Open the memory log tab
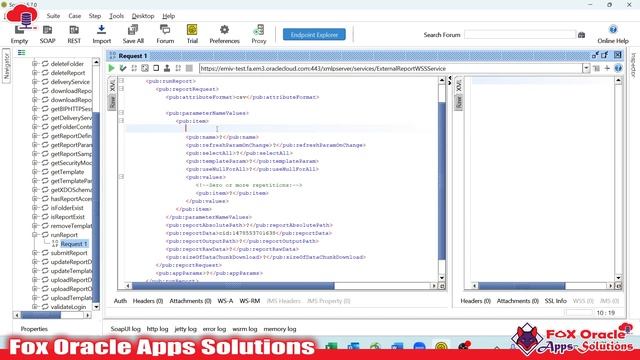The width and height of the screenshot is (640, 360). [280, 329]
